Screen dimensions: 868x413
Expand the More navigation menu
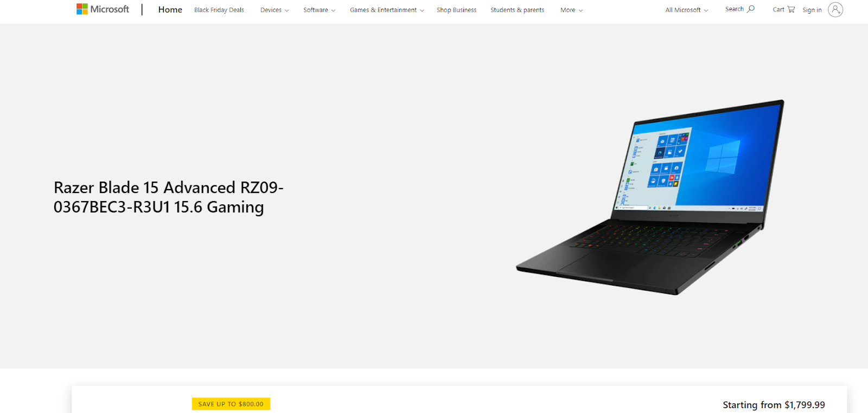(571, 10)
